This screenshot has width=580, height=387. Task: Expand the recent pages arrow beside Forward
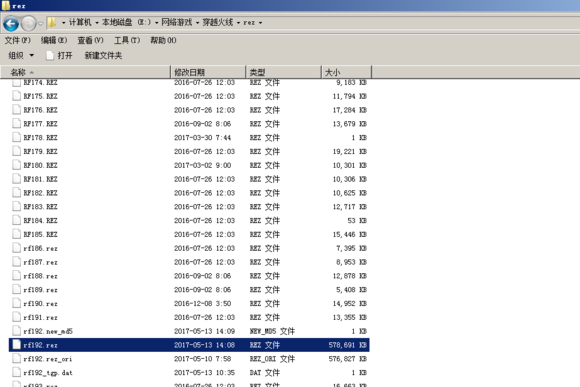40,24
